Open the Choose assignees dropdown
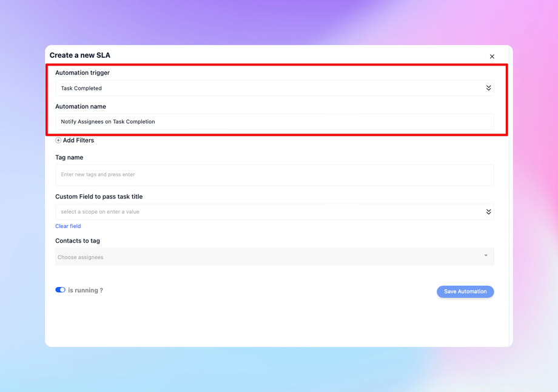Viewport: 558px width, 392px height. click(x=267, y=257)
